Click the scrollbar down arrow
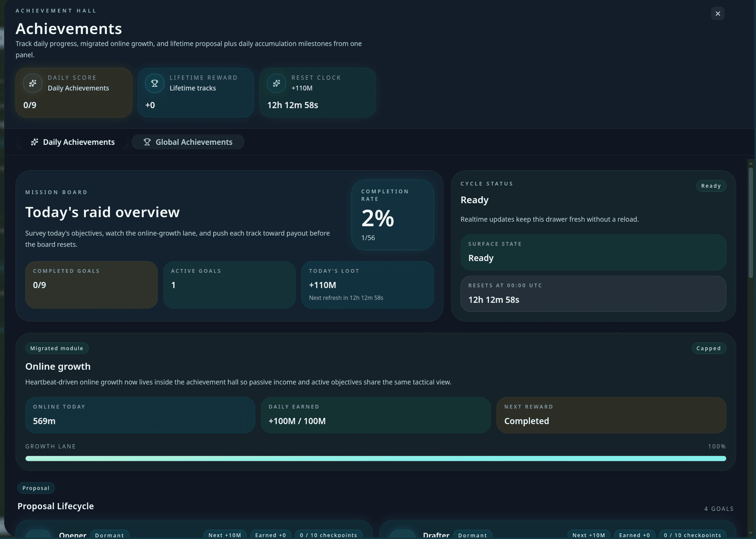Viewport: 756px width, 539px height. (x=750, y=533)
